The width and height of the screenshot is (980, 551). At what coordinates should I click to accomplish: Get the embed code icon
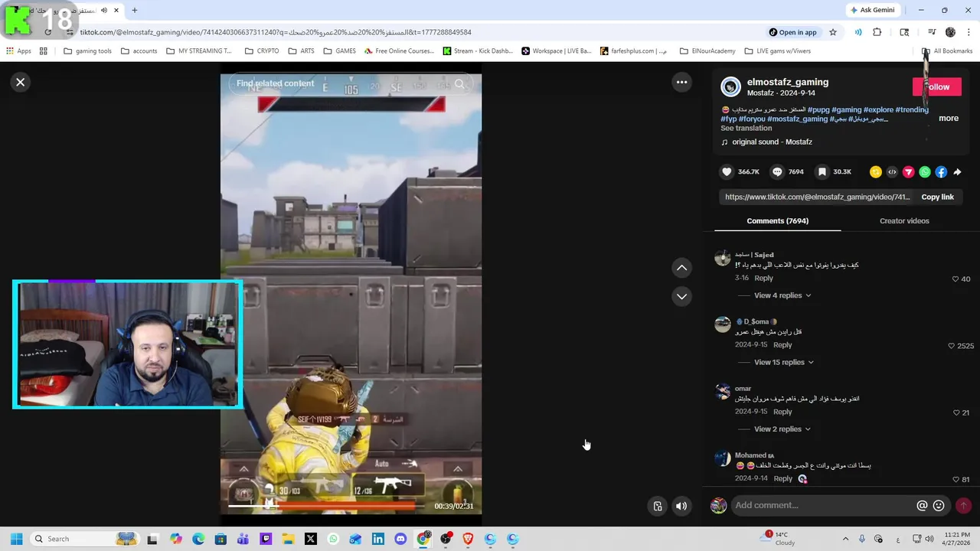(x=892, y=172)
